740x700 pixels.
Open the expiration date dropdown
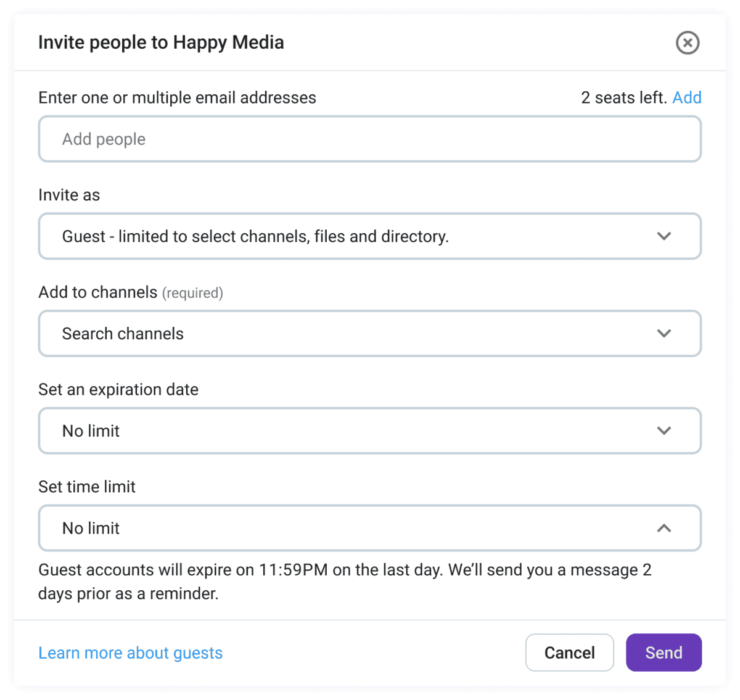click(370, 431)
